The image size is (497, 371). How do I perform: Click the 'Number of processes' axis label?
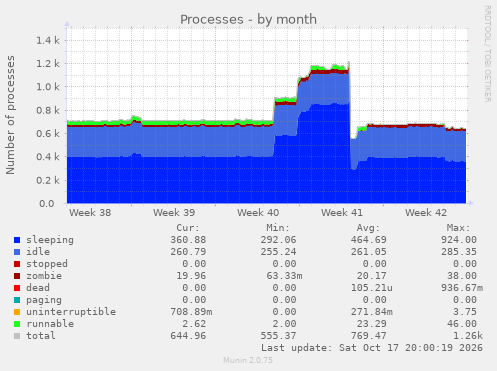(10, 115)
